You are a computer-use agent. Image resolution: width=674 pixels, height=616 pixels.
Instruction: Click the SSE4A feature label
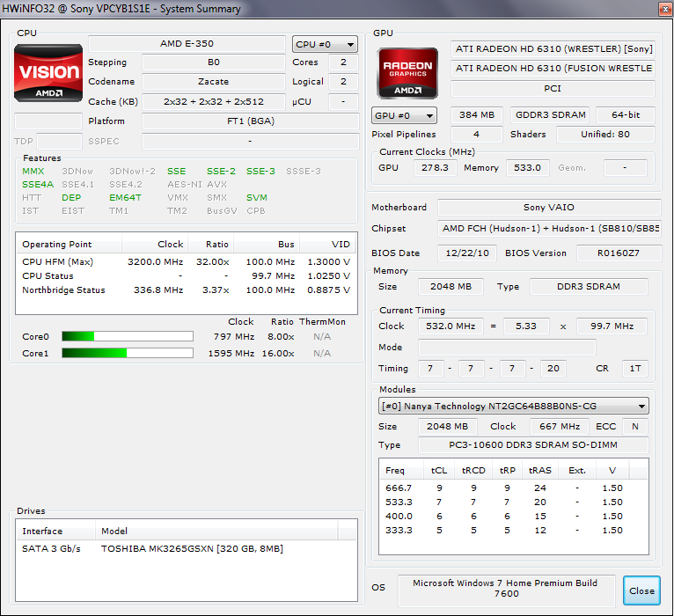pyautogui.click(x=38, y=185)
